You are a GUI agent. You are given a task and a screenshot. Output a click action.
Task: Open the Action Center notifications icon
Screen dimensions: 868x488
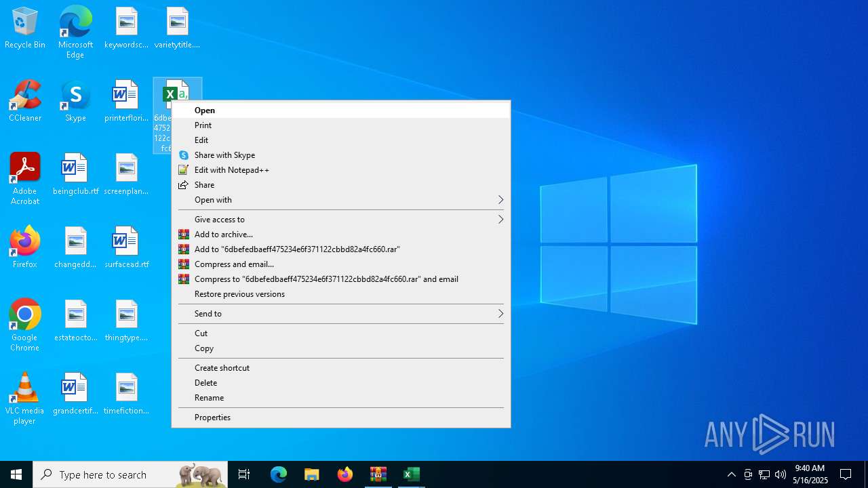pos(846,474)
